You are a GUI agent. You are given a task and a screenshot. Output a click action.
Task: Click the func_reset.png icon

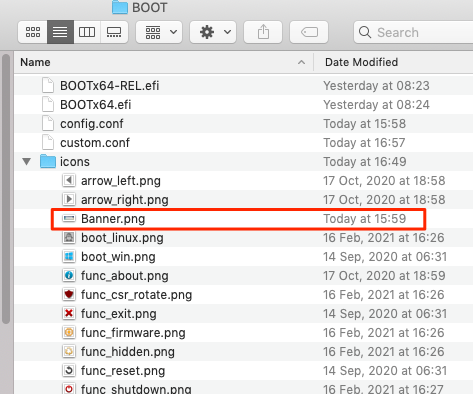tap(69, 371)
